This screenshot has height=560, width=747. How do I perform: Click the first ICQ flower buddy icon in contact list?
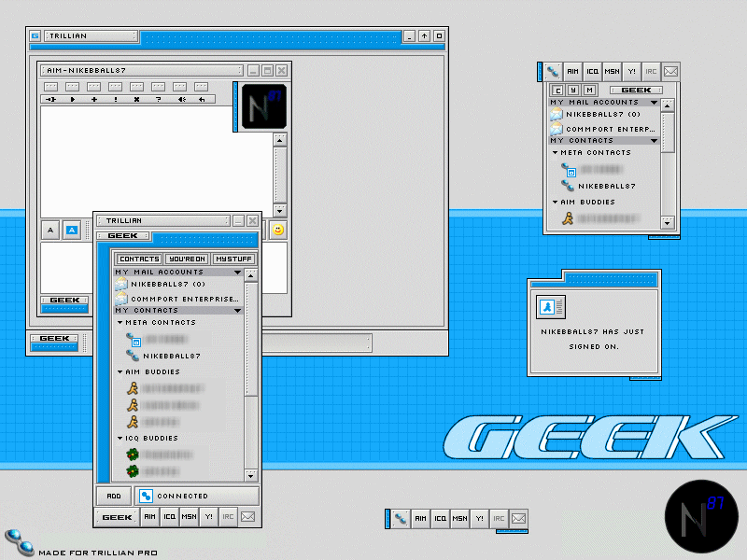(133, 455)
